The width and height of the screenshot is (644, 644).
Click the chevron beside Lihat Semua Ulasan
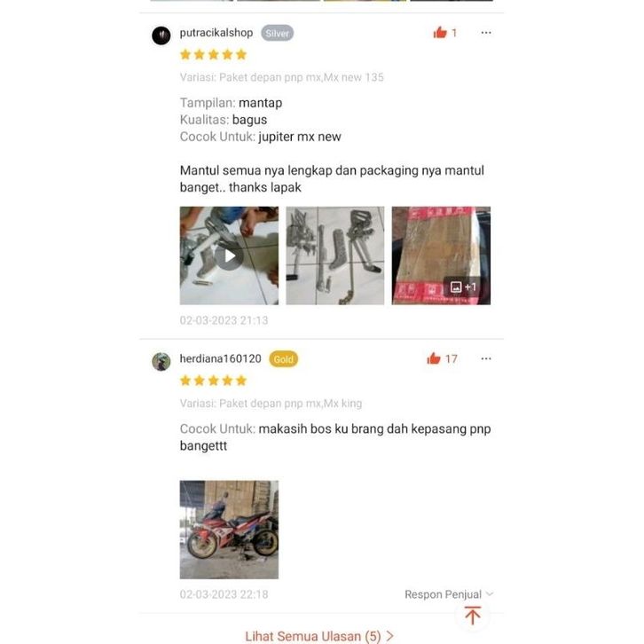coord(389,636)
